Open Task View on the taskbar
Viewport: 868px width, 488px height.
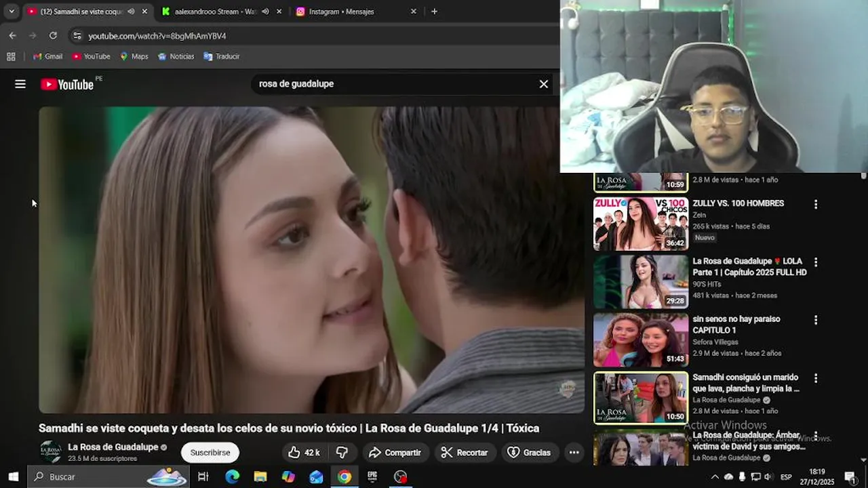[x=203, y=476]
